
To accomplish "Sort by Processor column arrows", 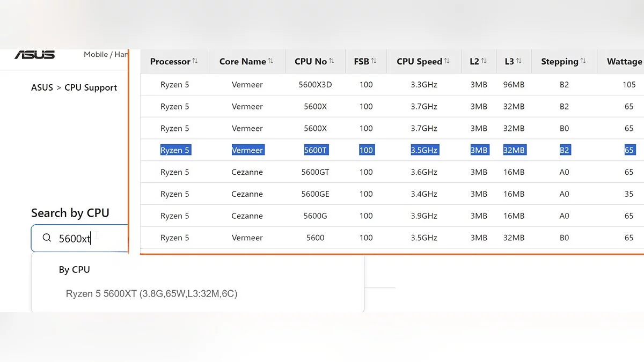I will pyautogui.click(x=195, y=61).
